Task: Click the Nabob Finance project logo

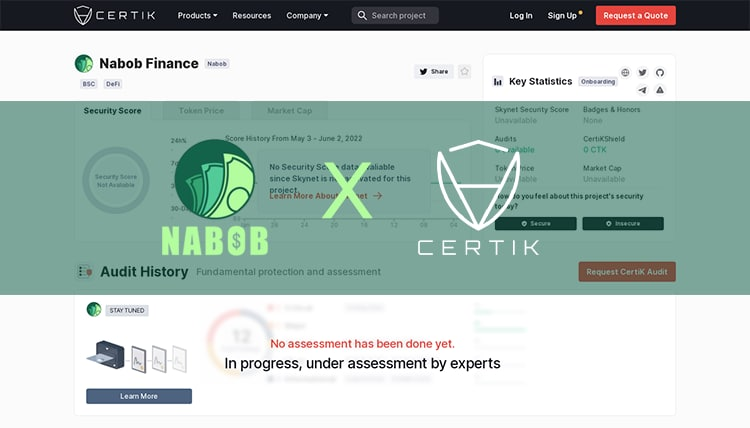Action: pyautogui.click(x=84, y=63)
